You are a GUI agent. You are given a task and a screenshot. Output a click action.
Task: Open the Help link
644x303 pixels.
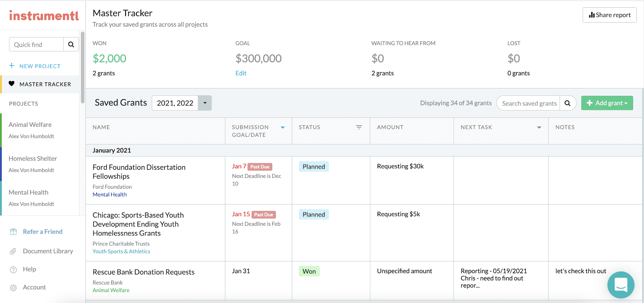[29, 269]
